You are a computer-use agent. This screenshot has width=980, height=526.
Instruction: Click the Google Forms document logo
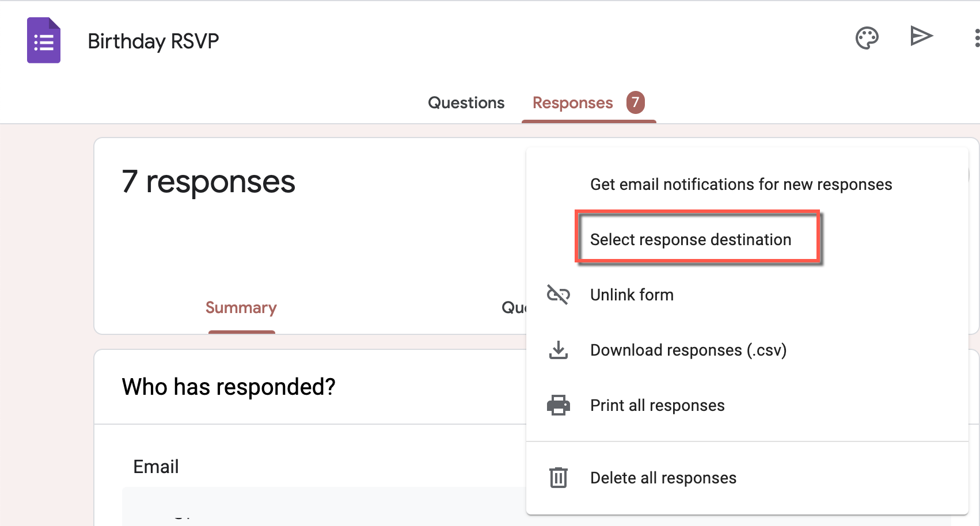43,40
